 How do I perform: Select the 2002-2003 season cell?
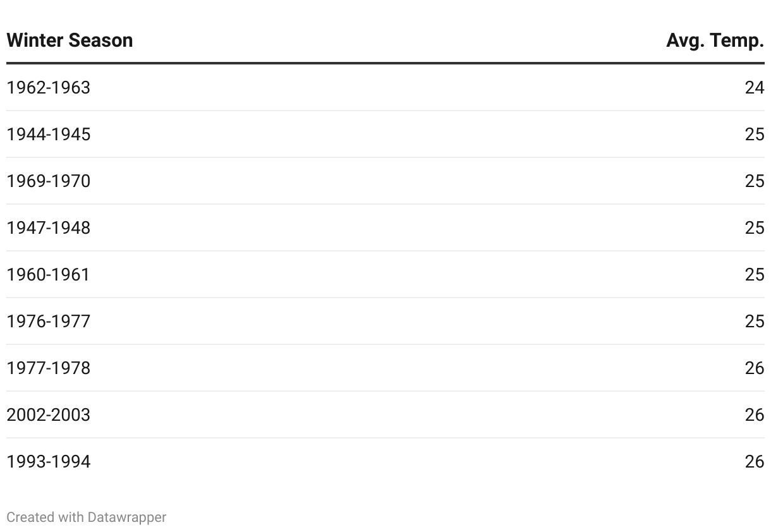(49, 414)
